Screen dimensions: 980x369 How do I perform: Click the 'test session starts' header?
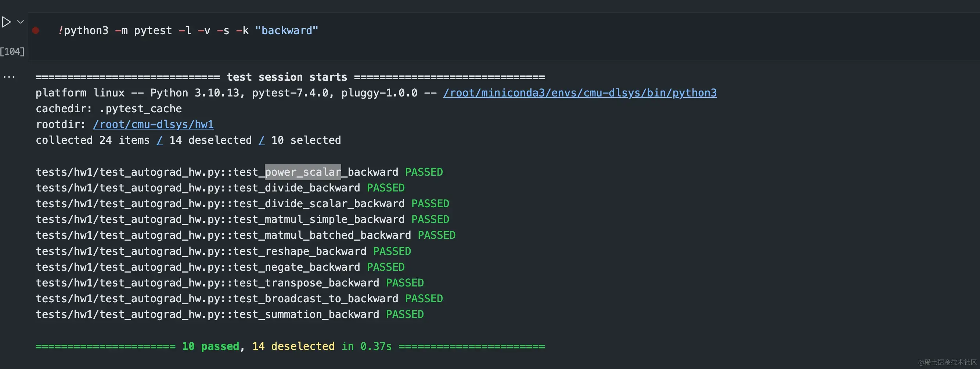click(x=287, y=77)
